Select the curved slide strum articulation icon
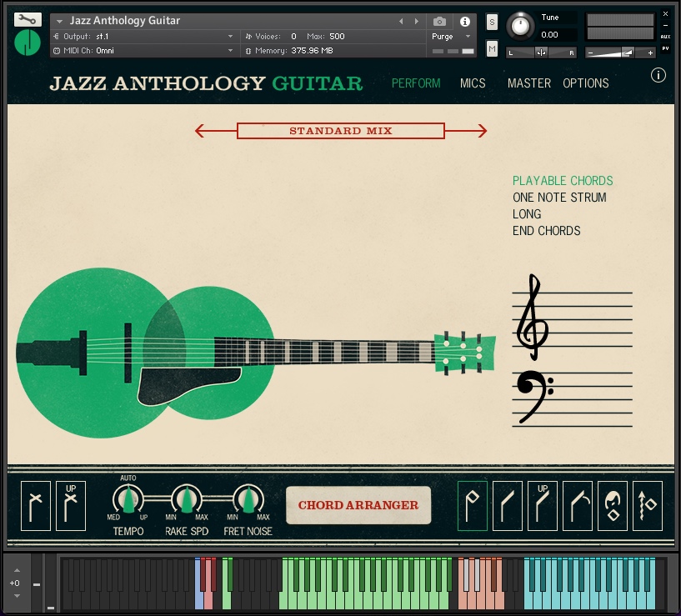Viewport: 681px width, 616px height. (x=577, y=506)
